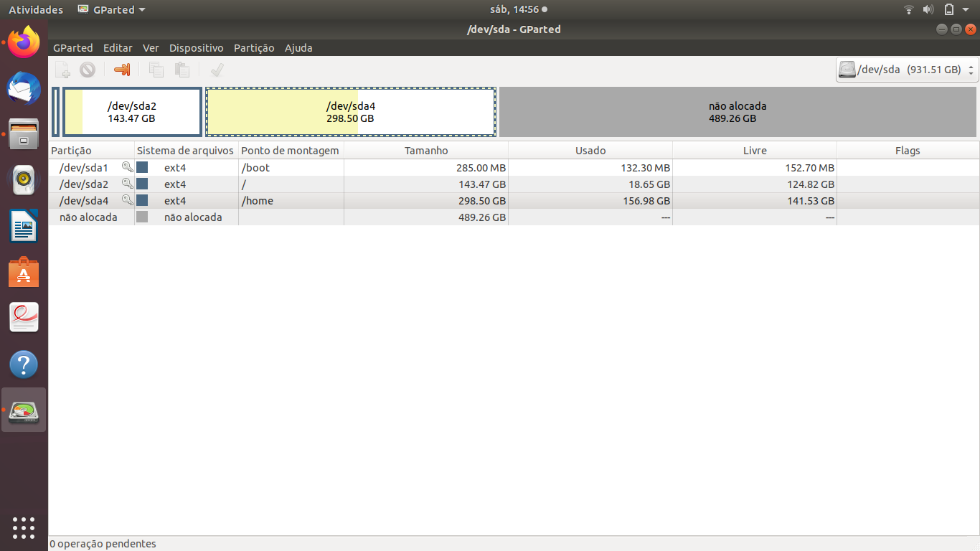Open the /dev/sda device selector dropdown
This screenshot has width=980, height=551.
point(908,70)
